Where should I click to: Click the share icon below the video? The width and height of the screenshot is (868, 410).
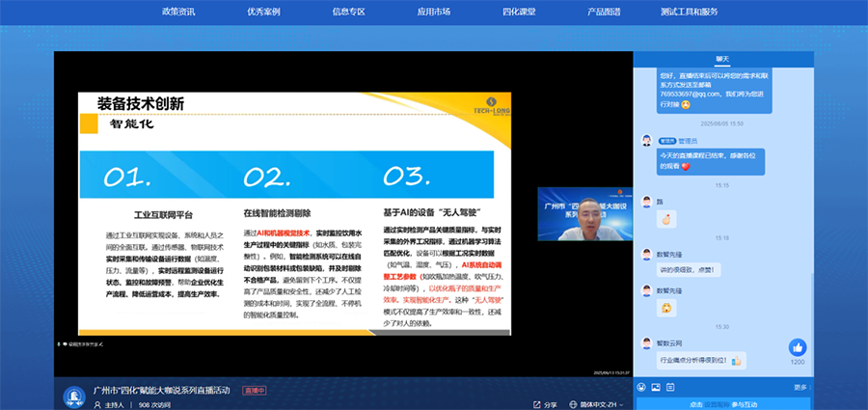coord(536,404)
